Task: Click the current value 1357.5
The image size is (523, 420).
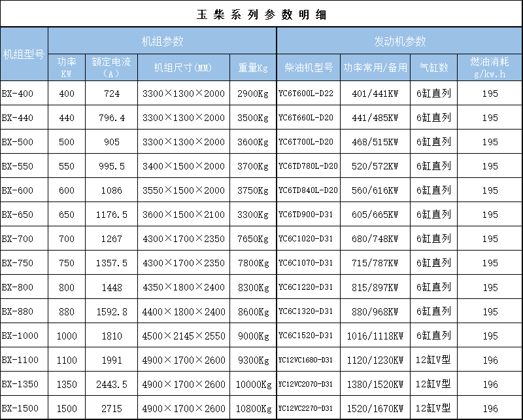Action: pyautogui.click(x=112, y=263)
